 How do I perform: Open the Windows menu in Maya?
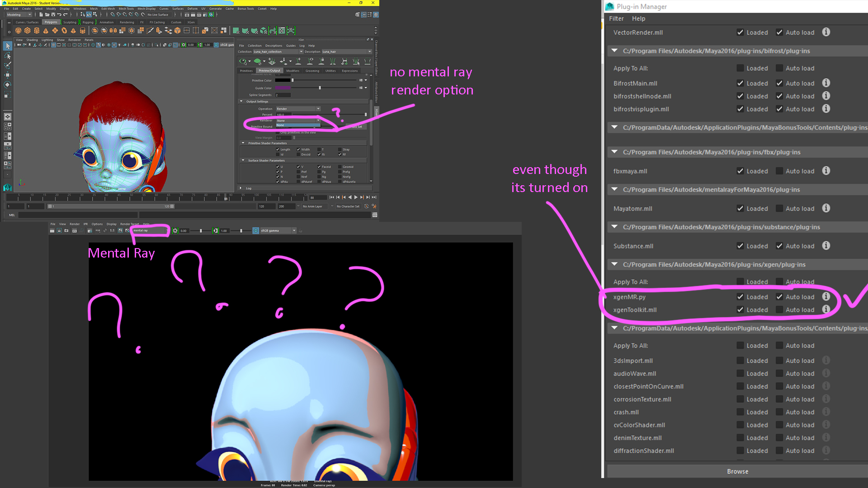80,9
